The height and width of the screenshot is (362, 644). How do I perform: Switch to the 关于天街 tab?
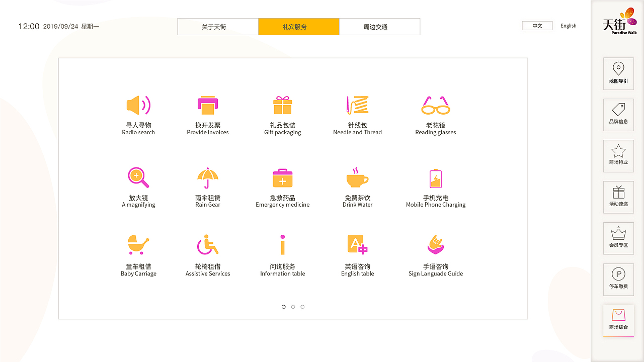tap(217, 26)
